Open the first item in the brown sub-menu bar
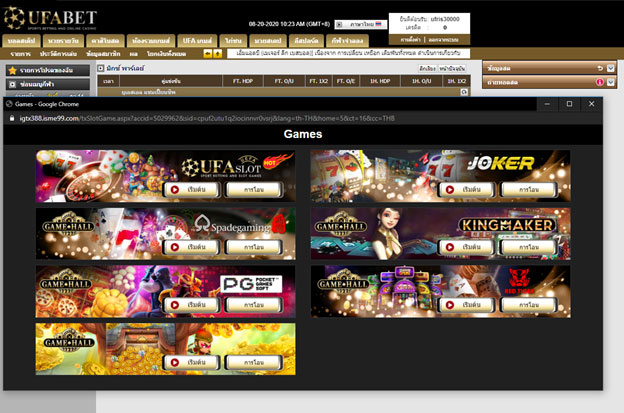 pos(21,54)
